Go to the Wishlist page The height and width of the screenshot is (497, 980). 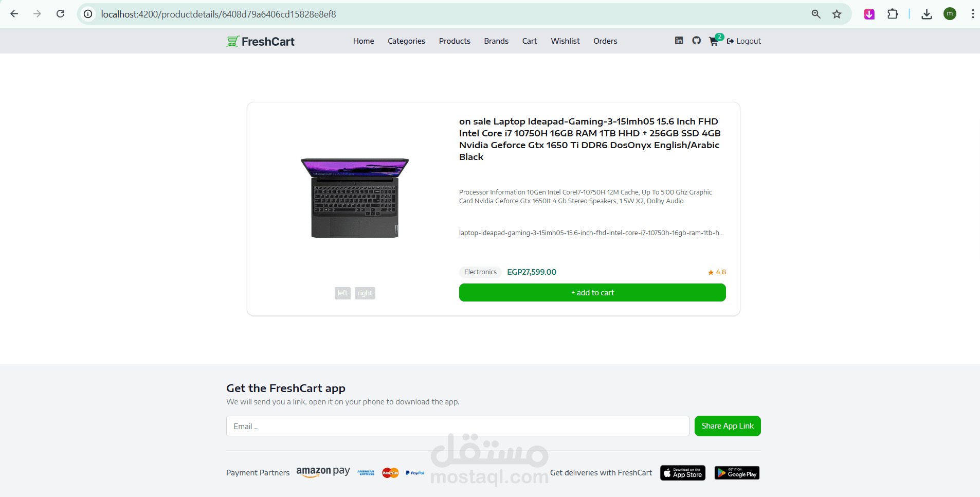click(x=565, y=41)
